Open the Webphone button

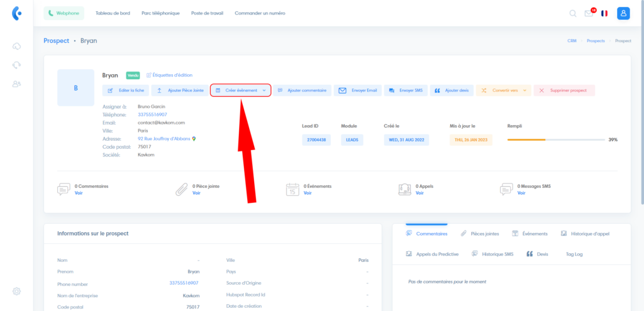[x=64, y=13]
